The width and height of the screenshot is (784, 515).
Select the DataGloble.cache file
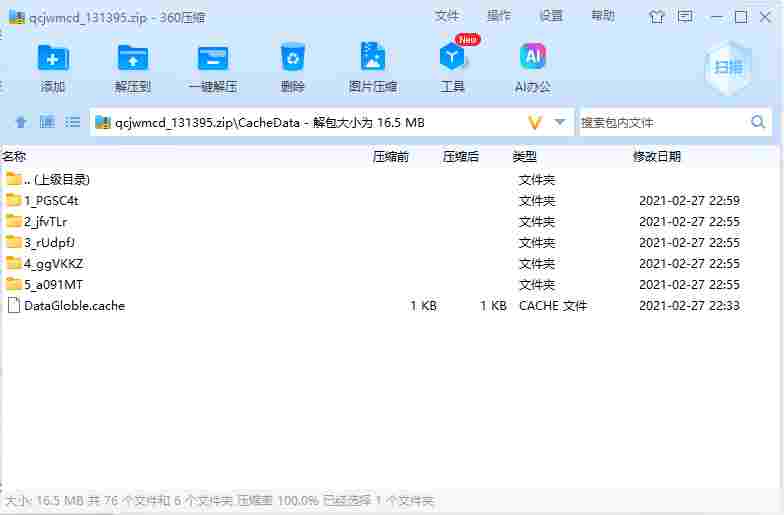click(390, 306)
